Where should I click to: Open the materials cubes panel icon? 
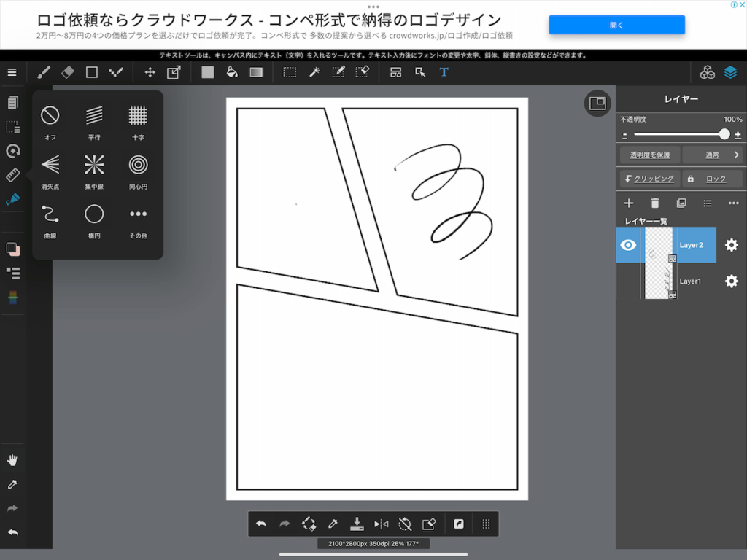click(707, 72)
